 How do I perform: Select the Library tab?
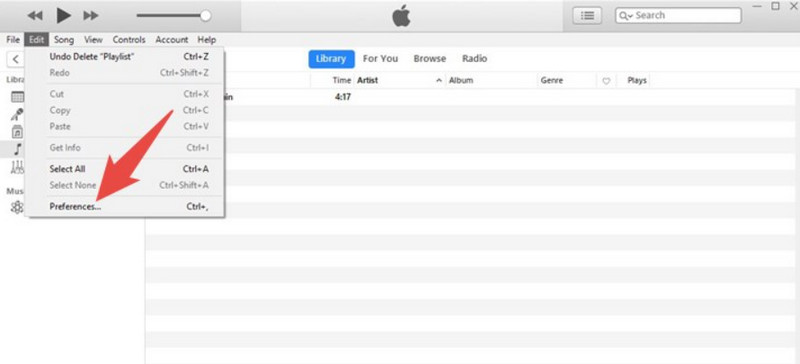tap(331, 59)
